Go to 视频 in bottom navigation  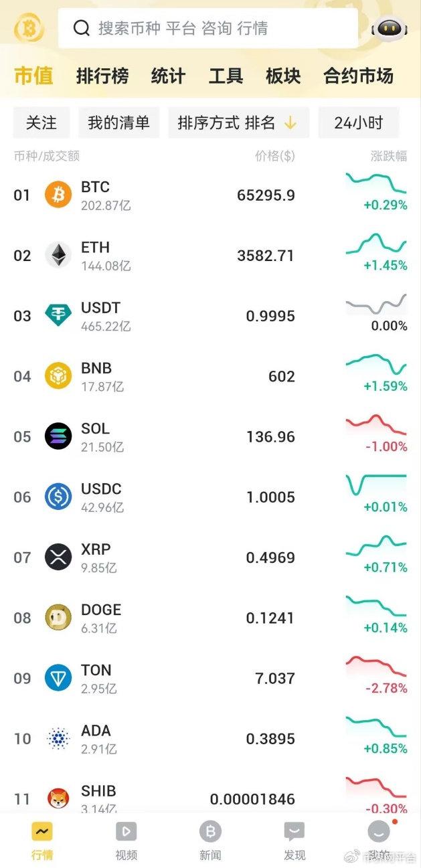[126, 840]
